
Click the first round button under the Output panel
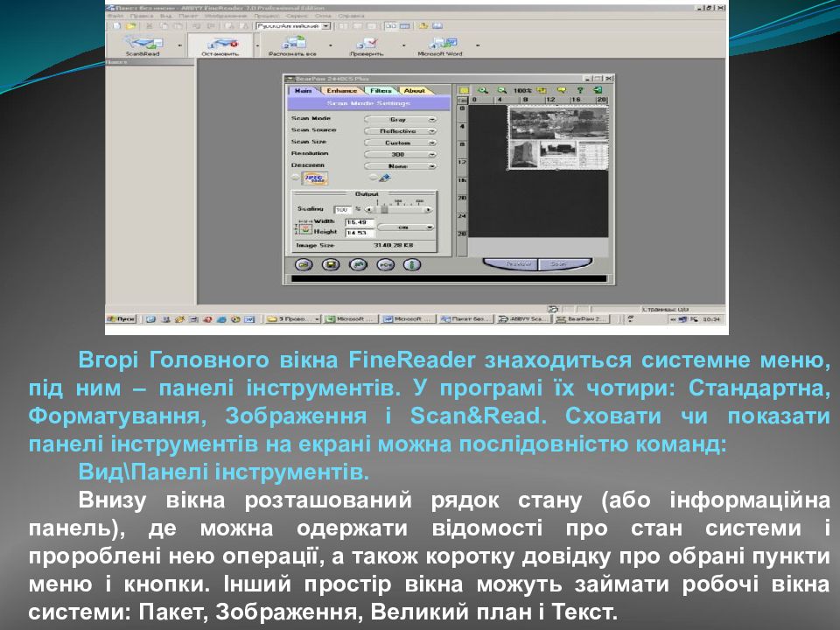coord(304,264)
